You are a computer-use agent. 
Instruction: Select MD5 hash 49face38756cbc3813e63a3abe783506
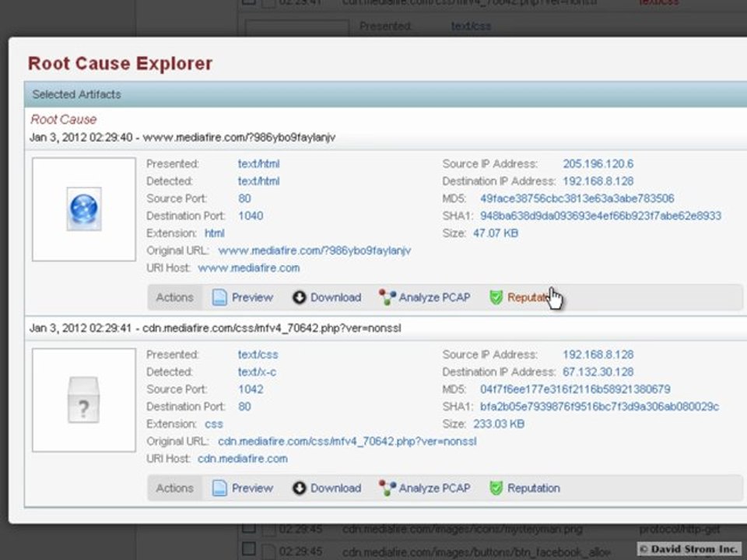point(577,198)
